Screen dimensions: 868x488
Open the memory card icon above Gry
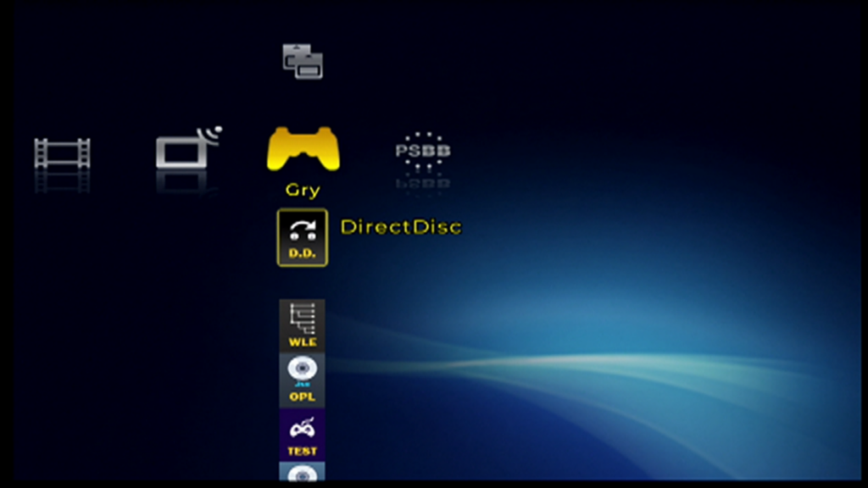tap(303, 61)
